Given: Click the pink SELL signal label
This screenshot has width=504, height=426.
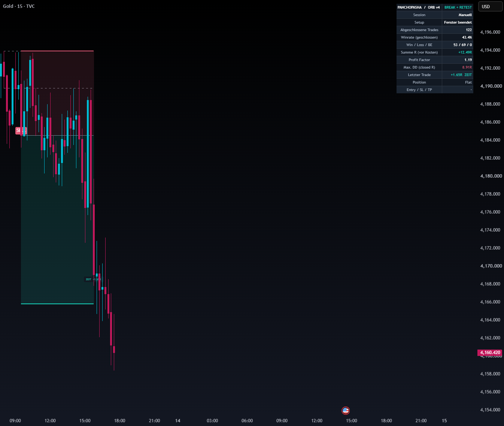Looking at the screenshot, I should [21, 130].
